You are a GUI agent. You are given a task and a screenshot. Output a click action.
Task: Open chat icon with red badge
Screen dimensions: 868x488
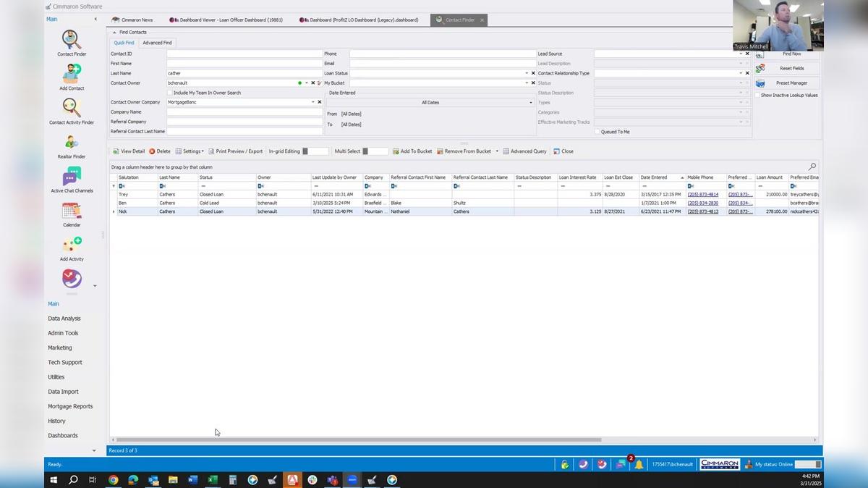[x=621, y=464]
